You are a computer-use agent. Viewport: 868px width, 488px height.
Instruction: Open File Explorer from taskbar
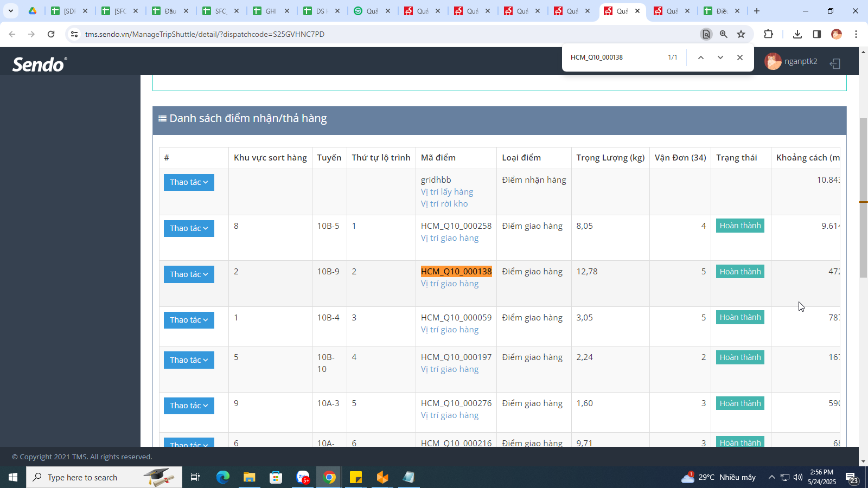coord(249,477)
